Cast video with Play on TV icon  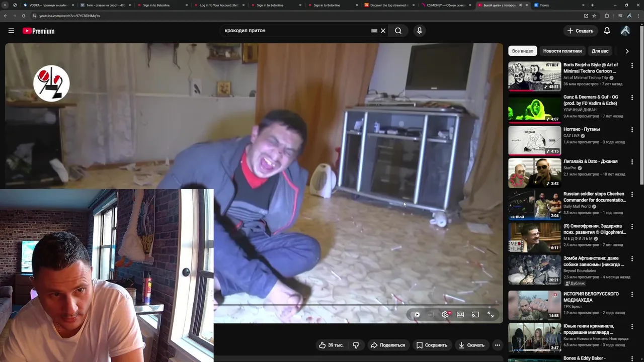tap(475, 315)
